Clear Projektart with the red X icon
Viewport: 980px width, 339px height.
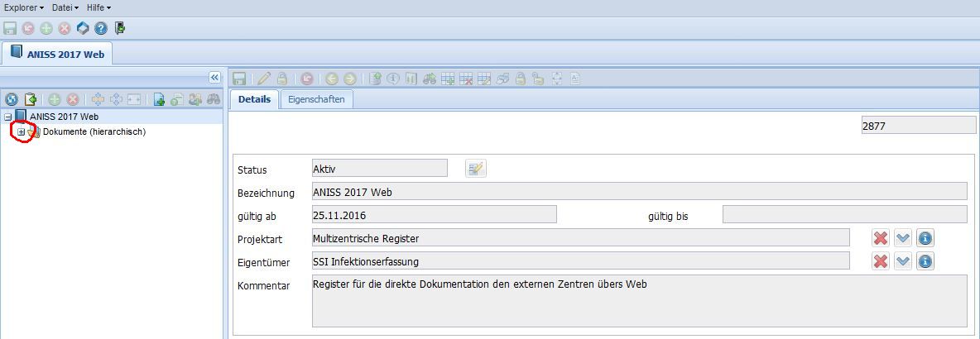(881, 238)
